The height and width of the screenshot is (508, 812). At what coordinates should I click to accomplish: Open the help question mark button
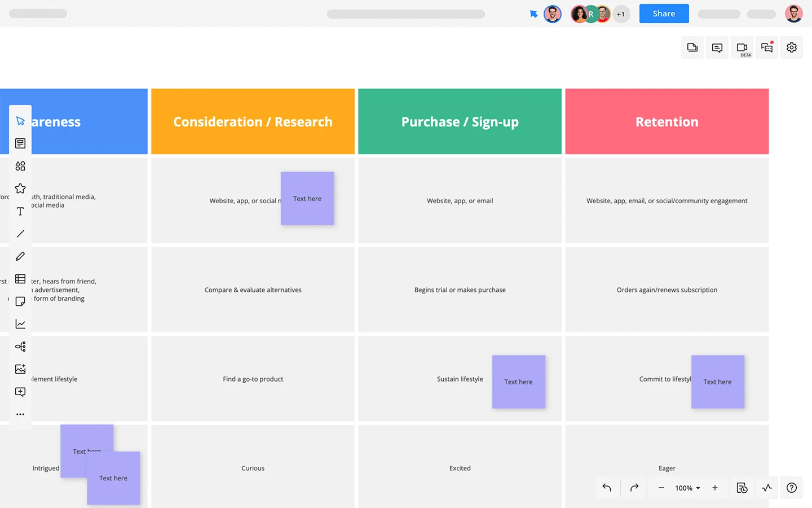click(792, 488)
